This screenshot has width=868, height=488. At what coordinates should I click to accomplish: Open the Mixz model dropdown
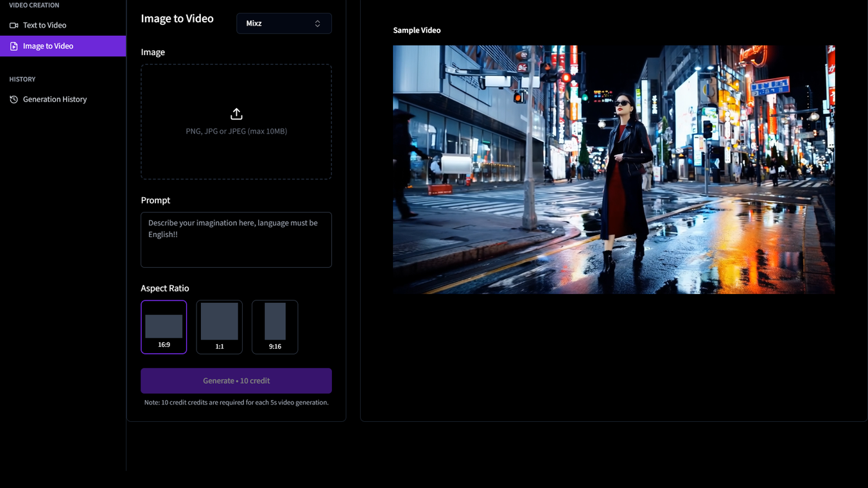tap(284, 24)
